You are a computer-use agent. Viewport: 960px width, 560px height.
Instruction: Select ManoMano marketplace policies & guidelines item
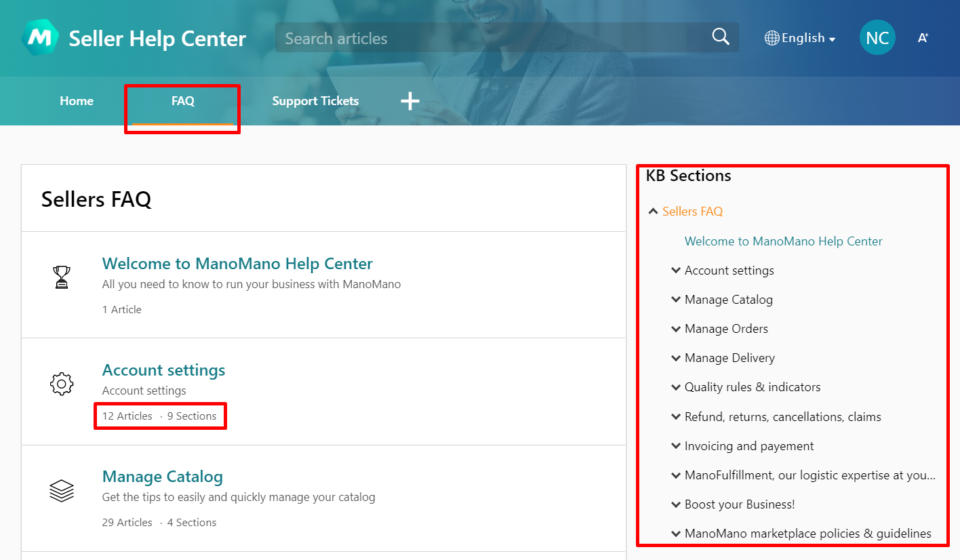807,534
